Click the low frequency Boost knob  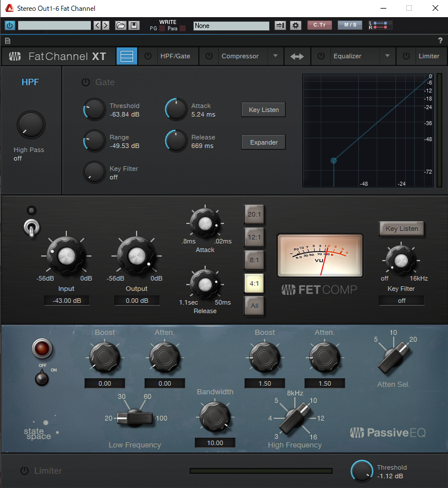(x=105, y=357)
